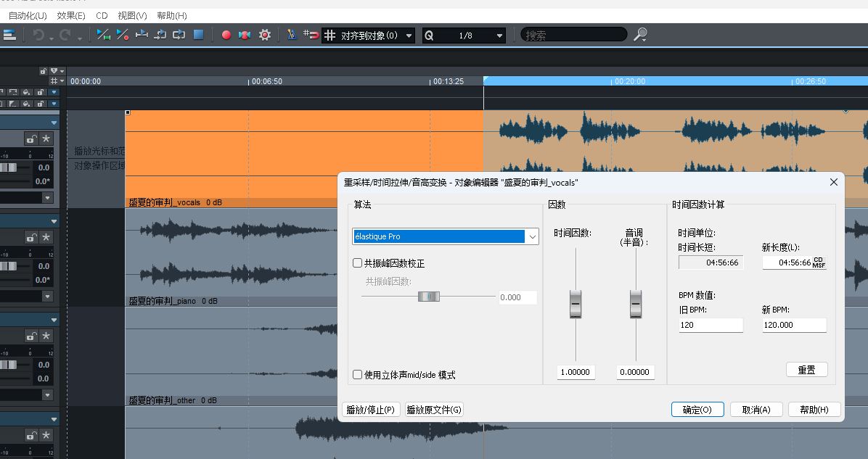This screenshot has width=868, height=459.
Task: Open the redo history dropdown arrow
Action: [79, 38]
